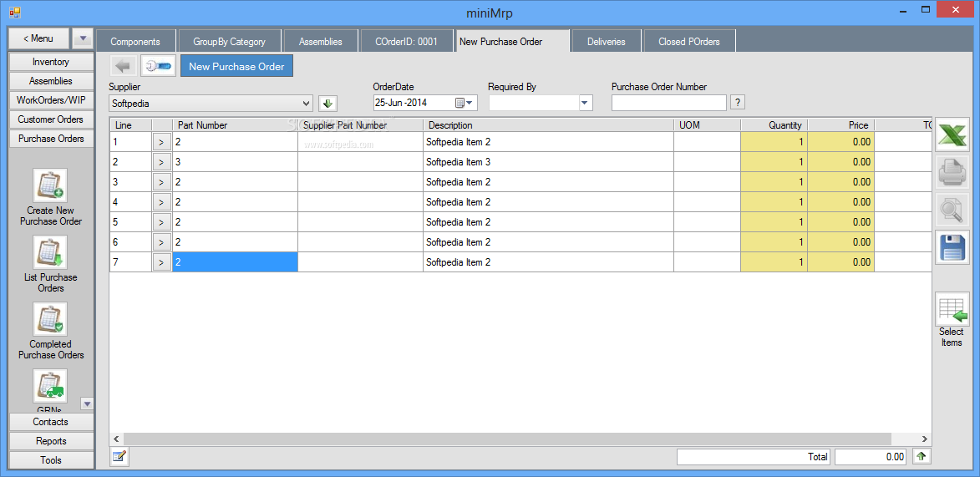
Task: Switch to the Components tab
Action: [x=135, y=41]
